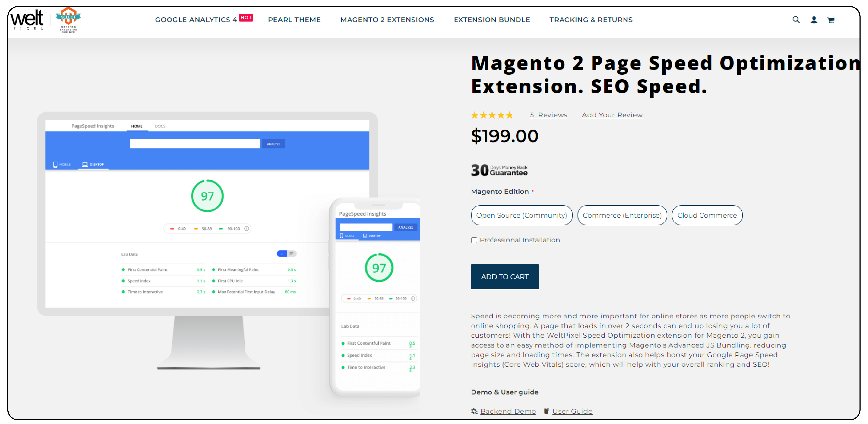
Task: Open the Magento 2 Extensions menu
Action: [388, 19]
